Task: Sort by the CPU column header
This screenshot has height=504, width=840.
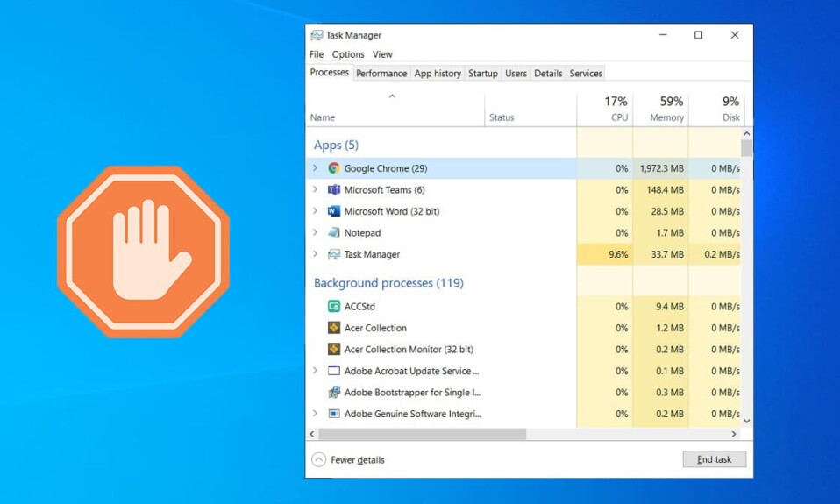Action: (605, 110)
